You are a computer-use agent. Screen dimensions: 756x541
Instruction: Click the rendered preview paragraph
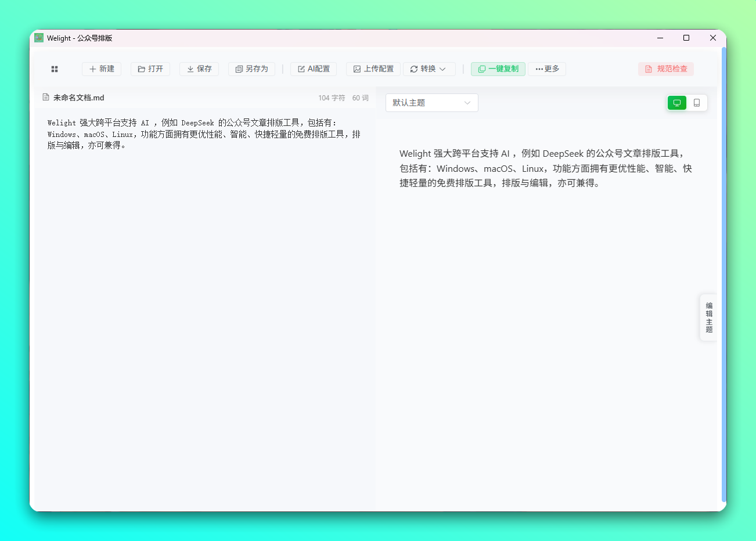coord(546,168)
